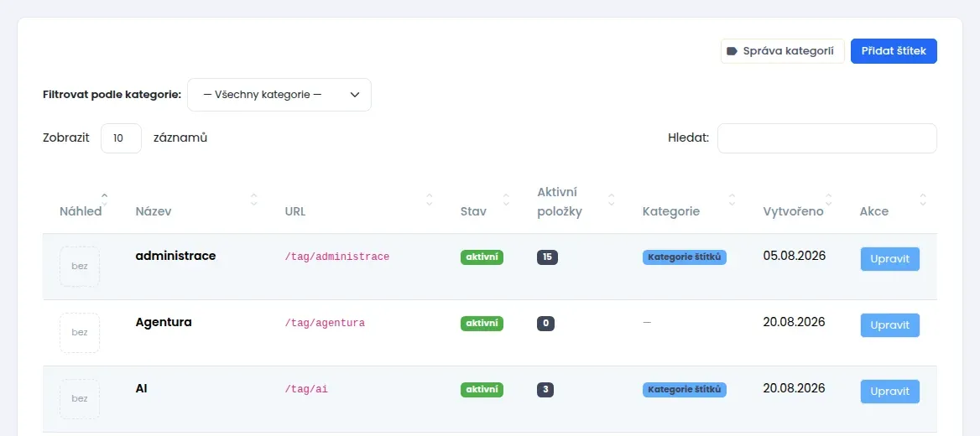Viewport: 980px width, 436px height.
Task: Click Upravit for administrace tag
Action: [x=890, y=259]
